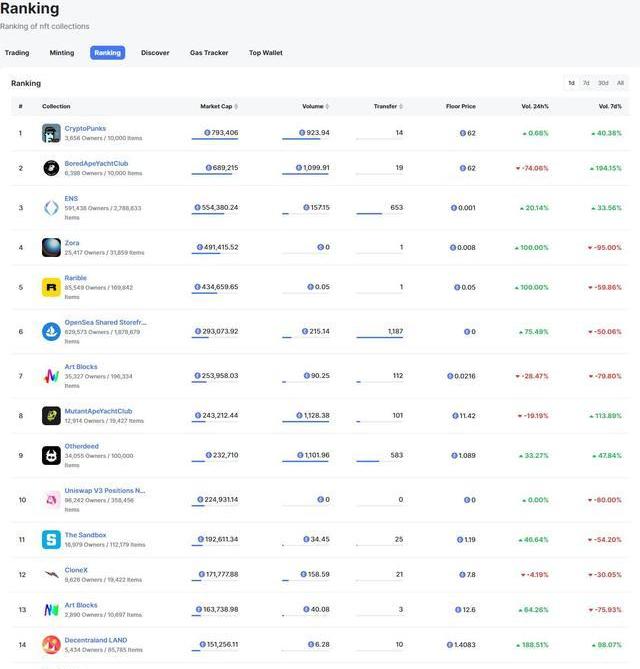Open the Otherdeed collection link
The height and width of the screenshot is (669, 640).
tap(81, 446)
